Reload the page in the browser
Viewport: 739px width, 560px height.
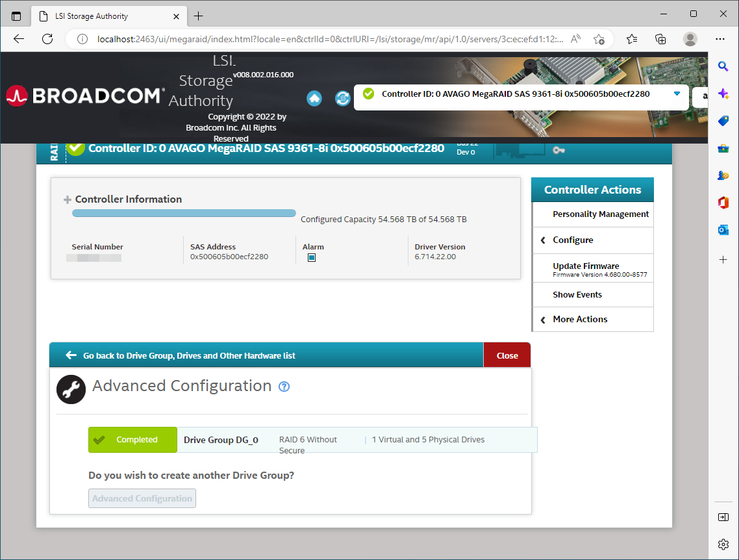point(47,39)
